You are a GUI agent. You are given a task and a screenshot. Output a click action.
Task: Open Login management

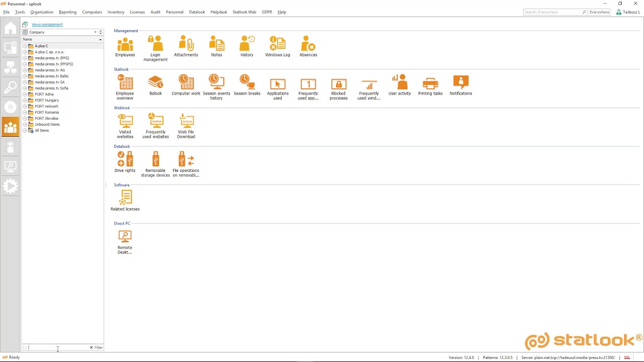(155, 45)
